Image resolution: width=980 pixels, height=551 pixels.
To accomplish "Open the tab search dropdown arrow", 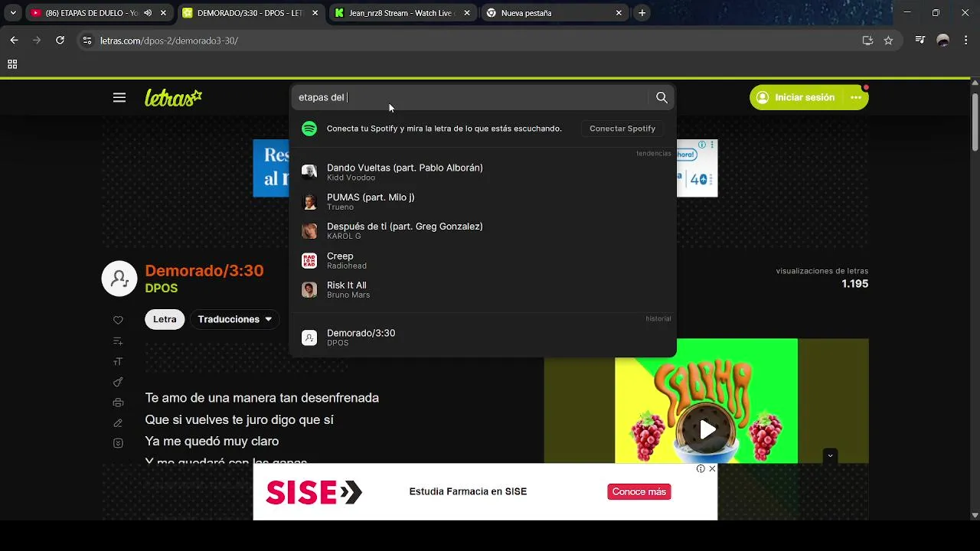I will pos(12,13).
